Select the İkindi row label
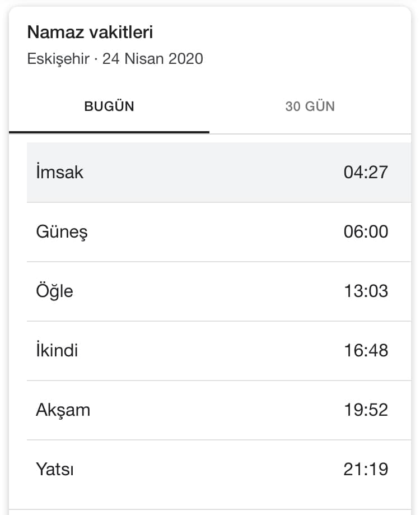Screen dimensions: 420x515 coord(57,350)
